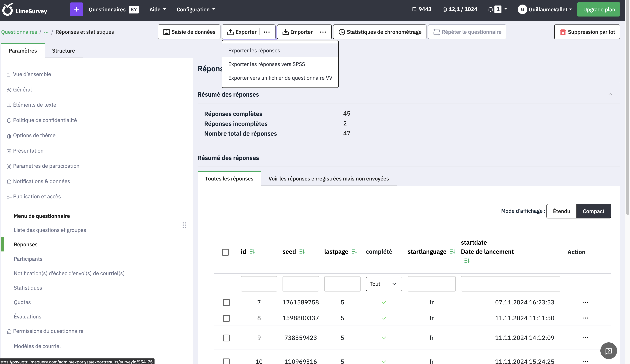Open réponses enregistrées mais non envoyées tab

click(328, 179)
